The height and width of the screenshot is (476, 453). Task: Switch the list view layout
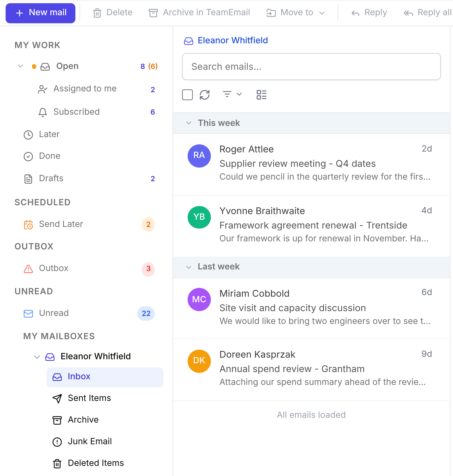[262, 95]
